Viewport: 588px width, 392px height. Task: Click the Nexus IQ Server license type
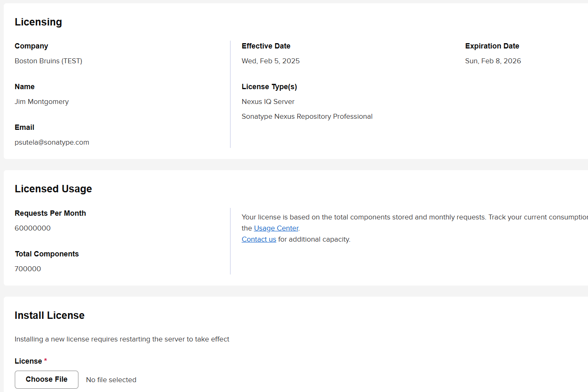click(x=268, y=101)
